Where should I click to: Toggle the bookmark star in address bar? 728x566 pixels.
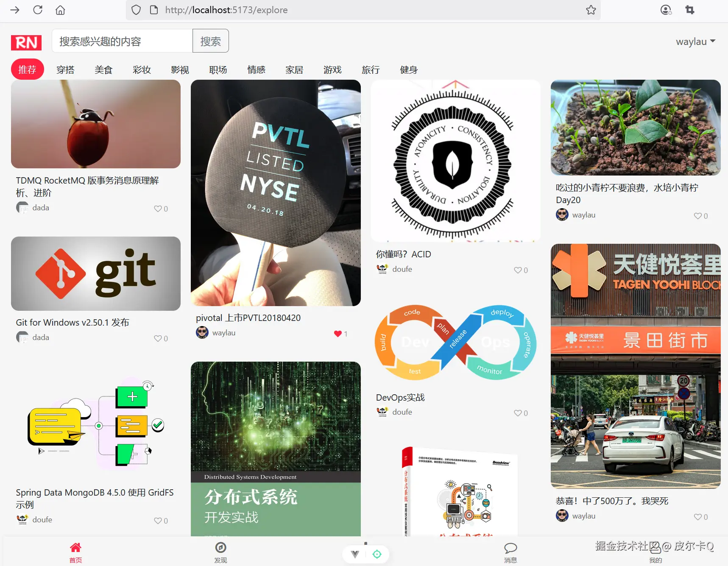(591, 10)
